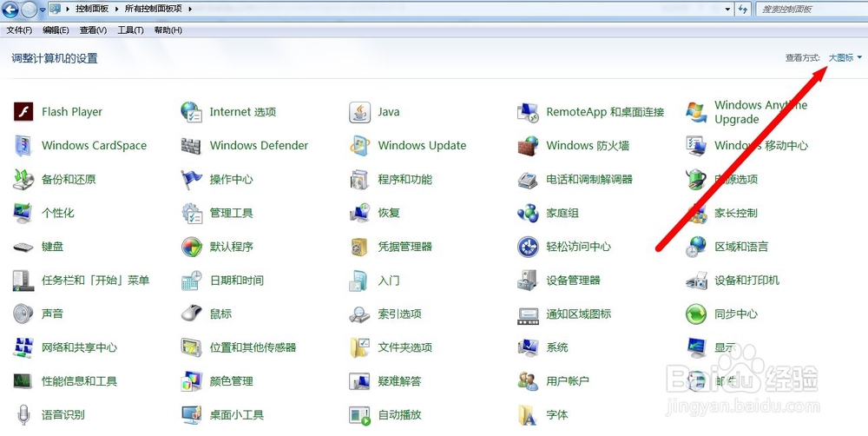Click the Java coffee cup icon
This screenshot has height=436, width=868.
(360, 112)
